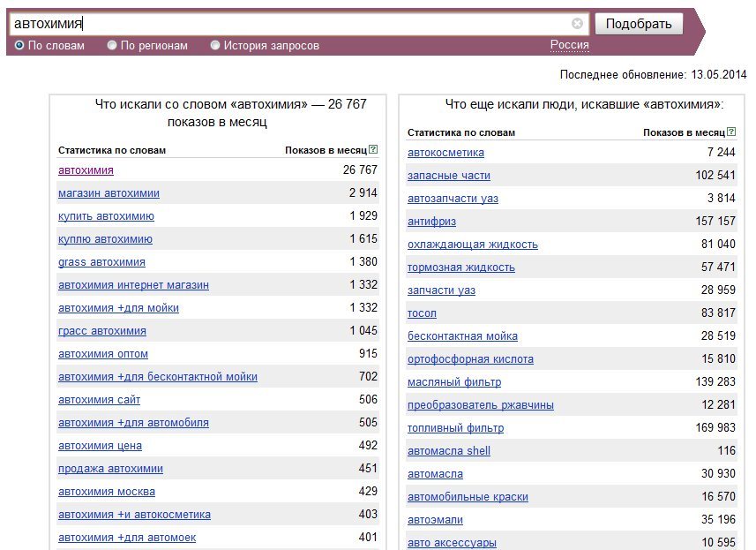The image size is (756, 550).
Task: Open the 'купить автохимию' link
Action: (x=106, y=216)
